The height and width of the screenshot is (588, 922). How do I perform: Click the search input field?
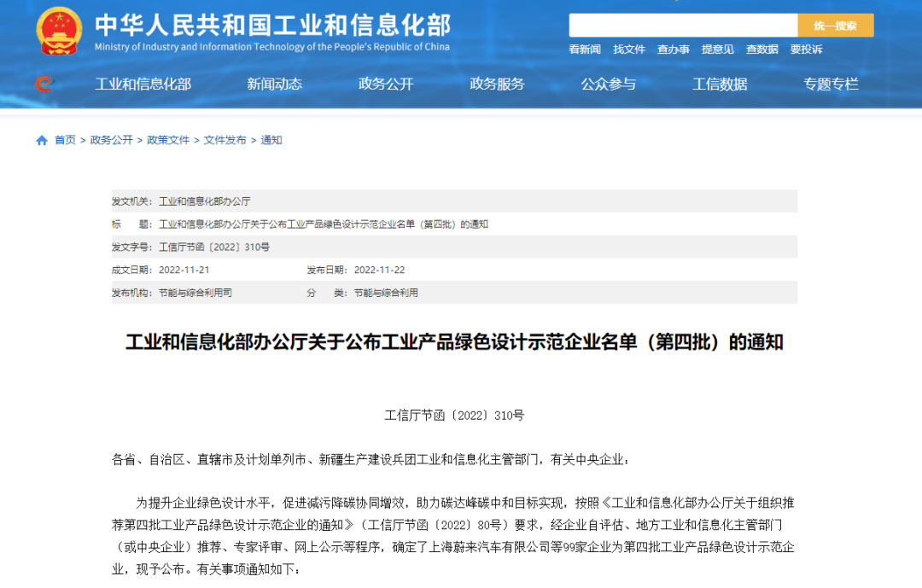tap(683, 26)
